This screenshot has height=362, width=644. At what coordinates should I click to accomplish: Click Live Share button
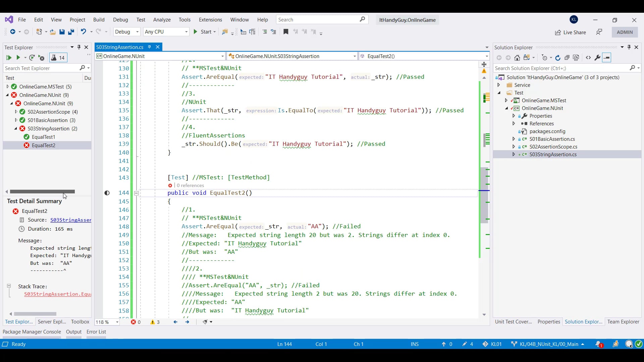point(570,32)
